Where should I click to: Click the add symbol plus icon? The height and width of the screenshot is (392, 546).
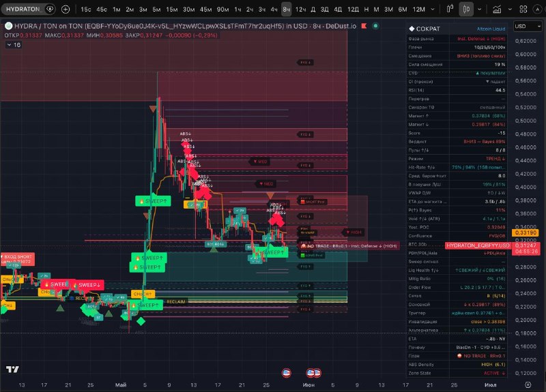click(66, 10)
